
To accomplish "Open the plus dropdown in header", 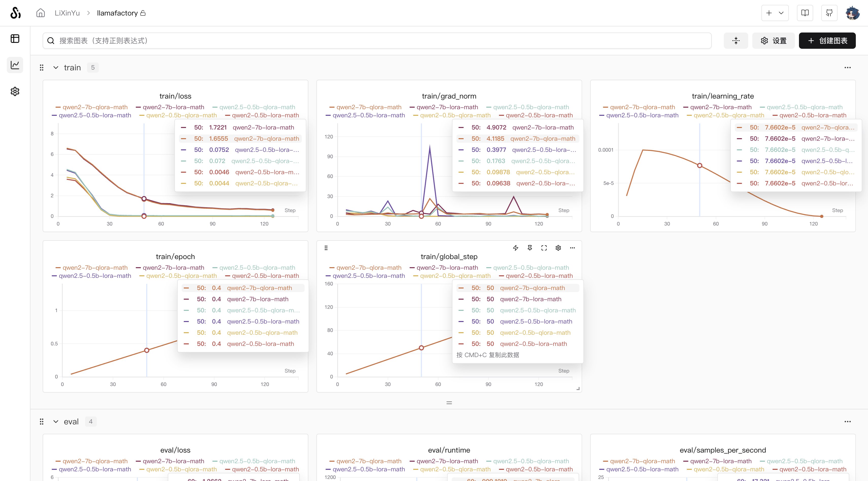I will click(x=775, y=13).
